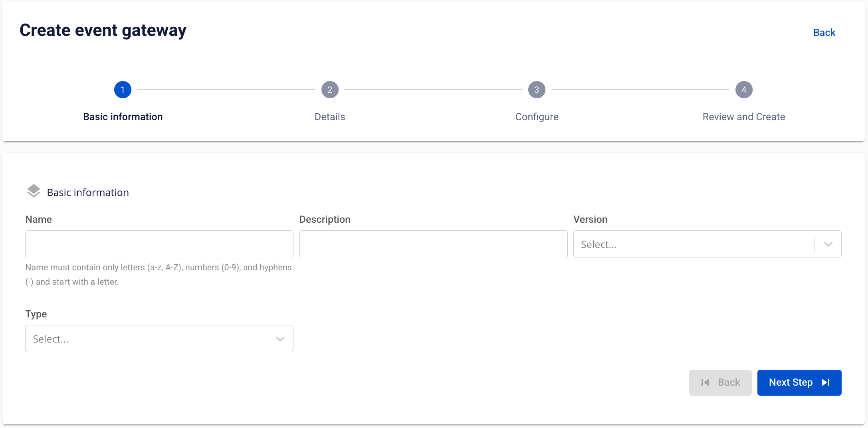868x428 pixels.
Task: Go to the Review and Create step
Action: [x=744, y=117]
